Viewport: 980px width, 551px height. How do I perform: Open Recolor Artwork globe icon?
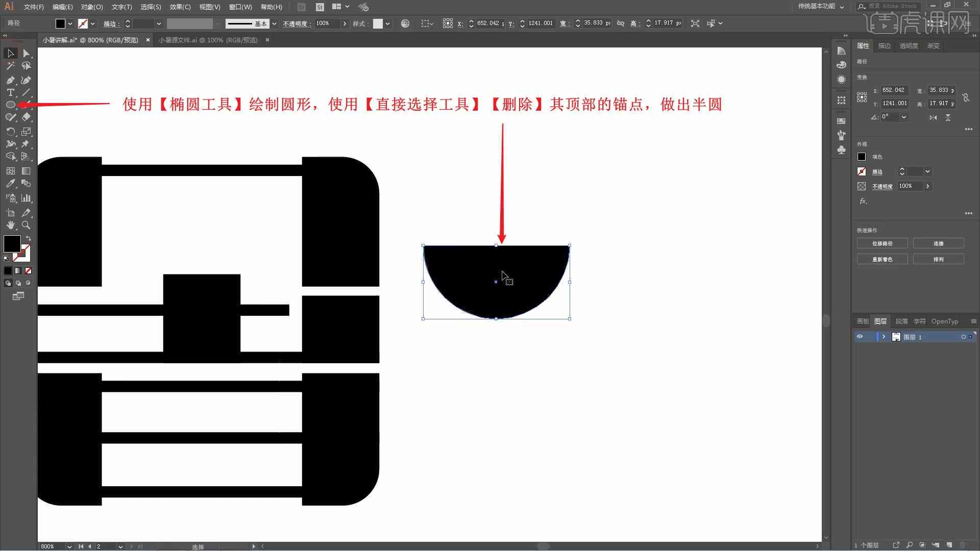tap(405, 23)
